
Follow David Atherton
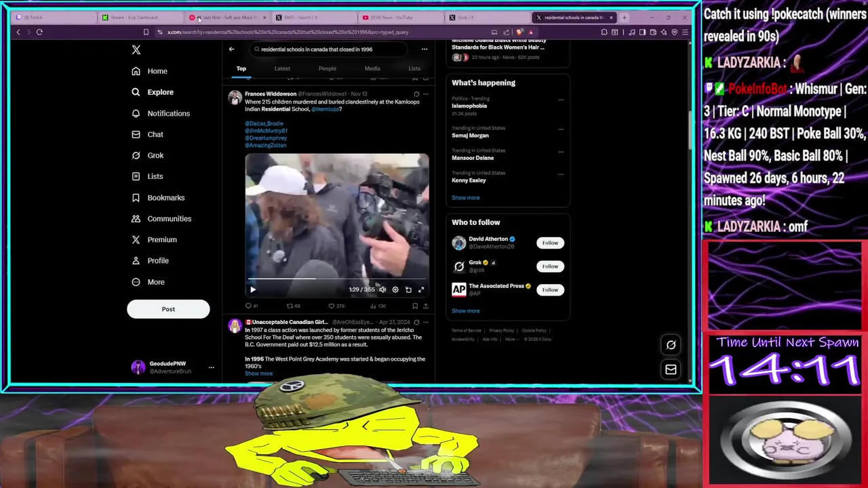[x=550, y=243]
